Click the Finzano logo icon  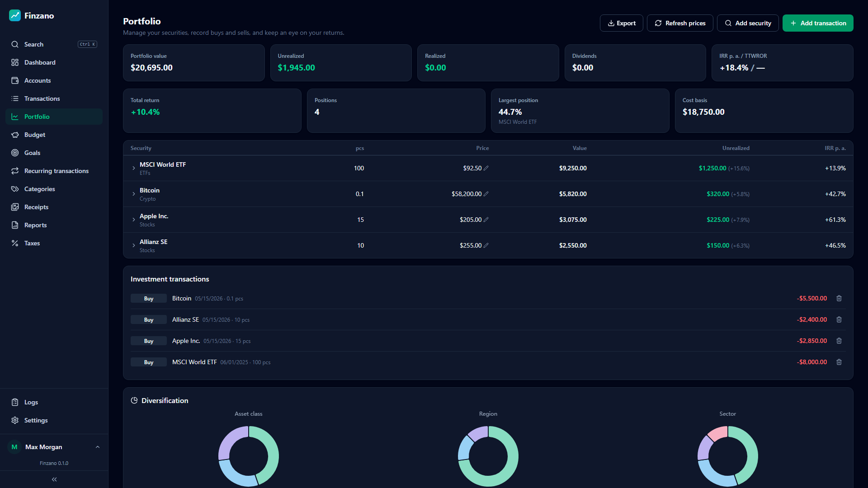click(x=15, y=15)
